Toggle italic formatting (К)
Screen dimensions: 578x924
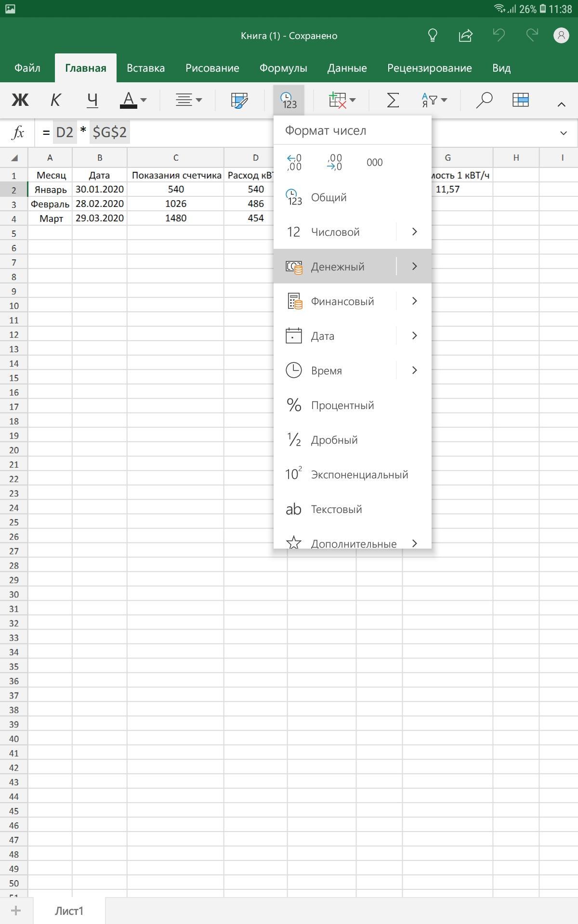click(55, 100)
